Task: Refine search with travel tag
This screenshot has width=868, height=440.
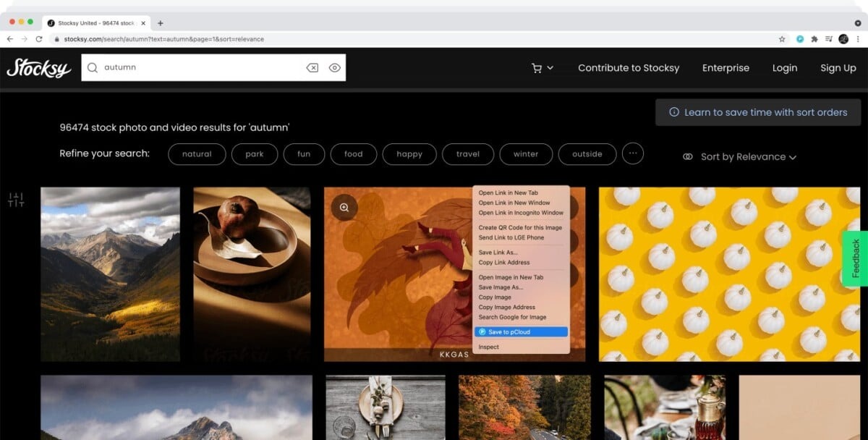Action: (468, 154)
